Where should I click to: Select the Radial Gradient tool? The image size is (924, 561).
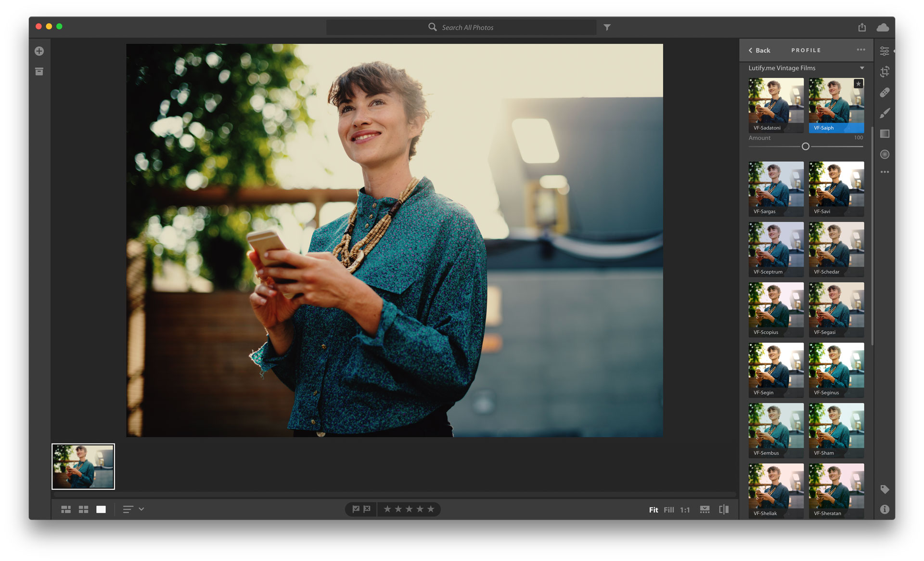tap(885, 154)
